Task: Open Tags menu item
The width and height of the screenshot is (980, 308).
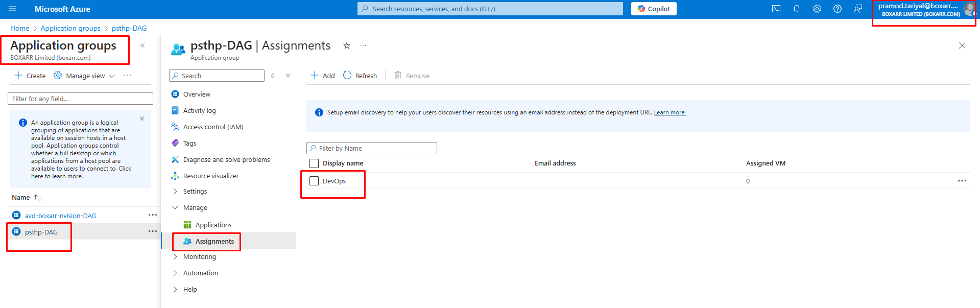Action: 189,143
